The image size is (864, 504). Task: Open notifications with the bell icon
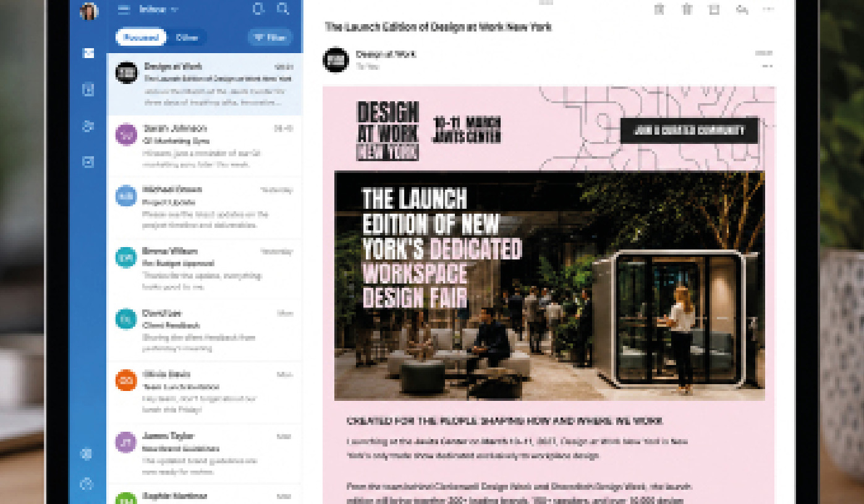(258, 9)
